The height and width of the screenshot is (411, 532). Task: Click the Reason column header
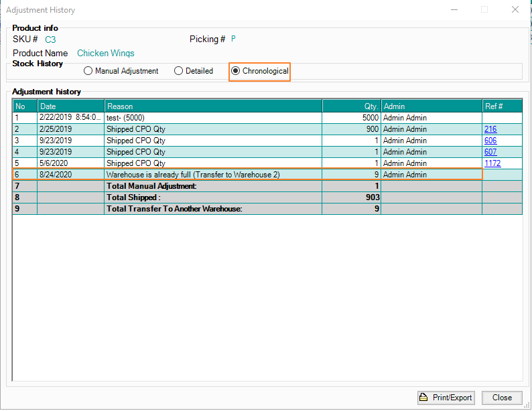(x=213, y=106)
